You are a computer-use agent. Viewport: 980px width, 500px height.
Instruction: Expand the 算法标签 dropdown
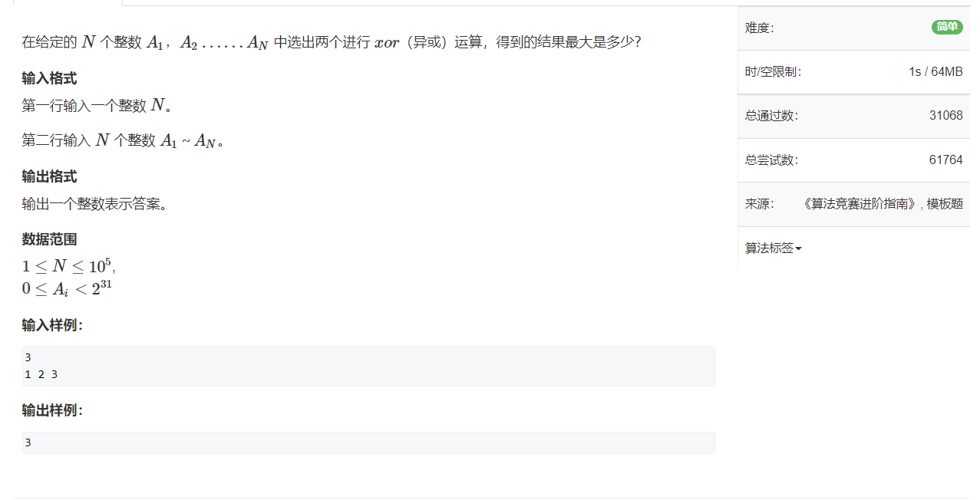pos(773,248)
